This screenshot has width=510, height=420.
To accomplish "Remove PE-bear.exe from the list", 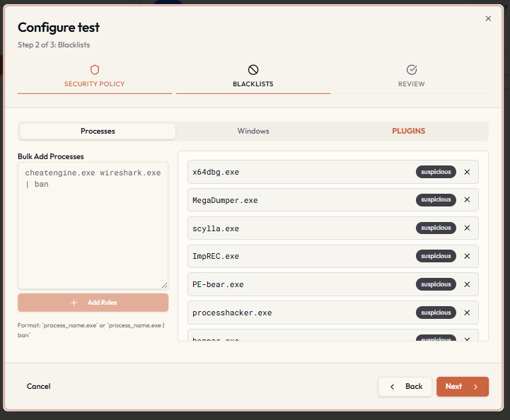I will pyautogui.click(x=467, y=284).
